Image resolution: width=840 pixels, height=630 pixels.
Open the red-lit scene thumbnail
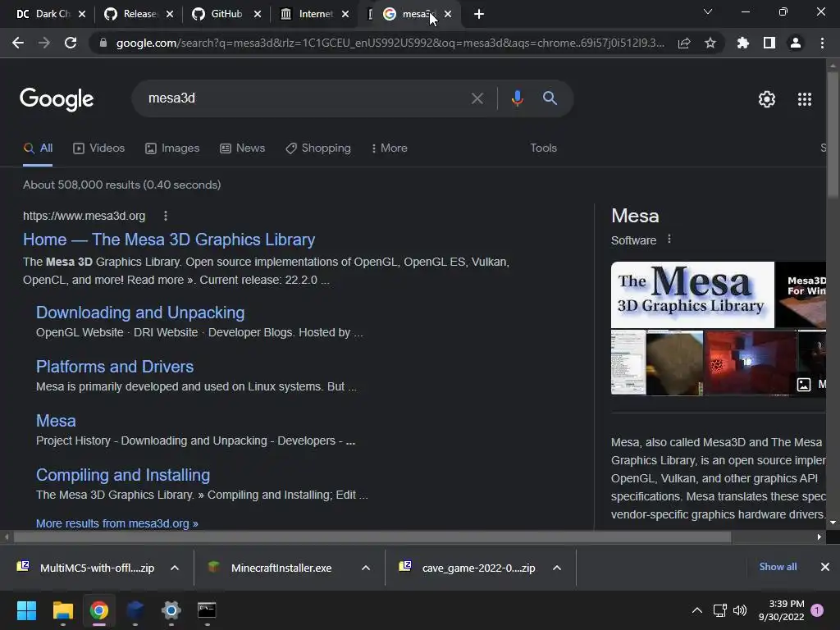coord(750,363)
